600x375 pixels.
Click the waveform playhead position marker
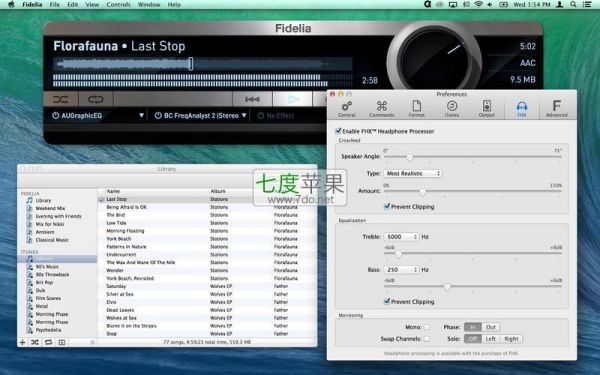tap(191, 64)
